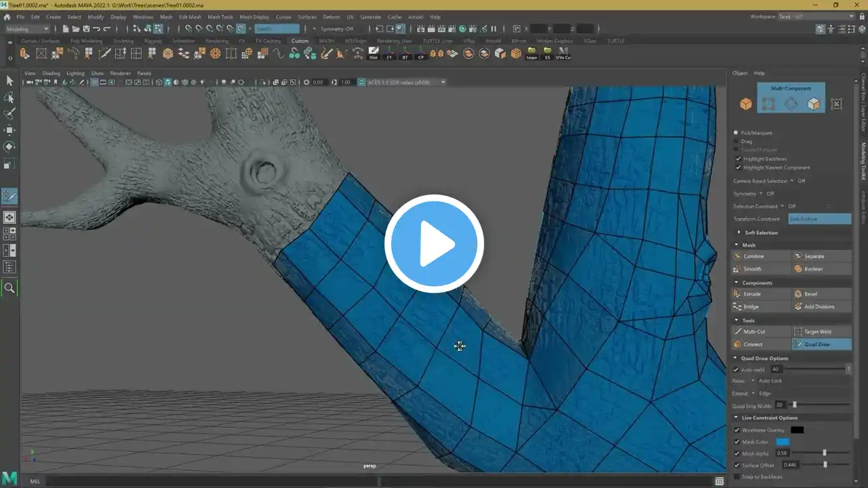Click the Bridge tool
The width and height of the screenshot is (868, 488).
[x=761, y=306]
